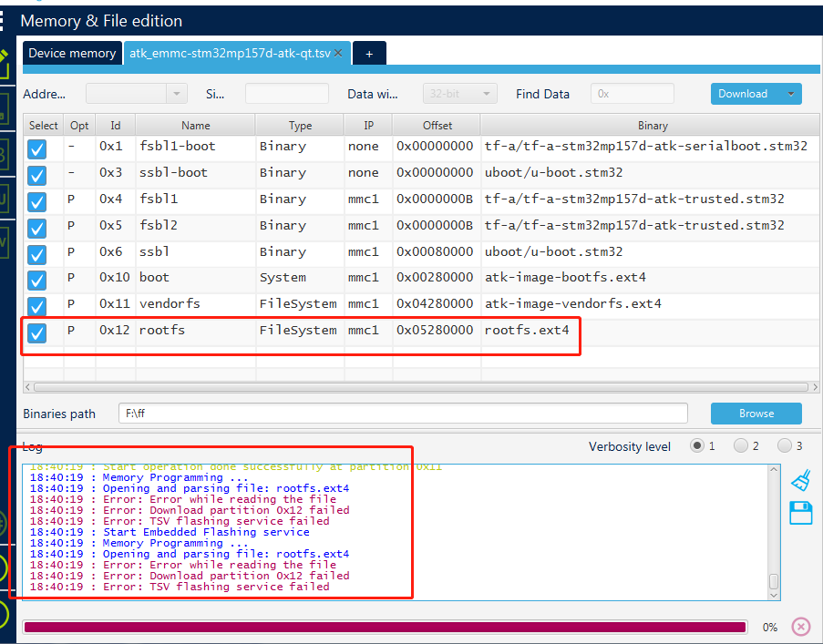Viewport: 823px width, 644px height.
Task: Click the "atk-image-bootfs.ext4" binary cell
Action: click(651, 278)
